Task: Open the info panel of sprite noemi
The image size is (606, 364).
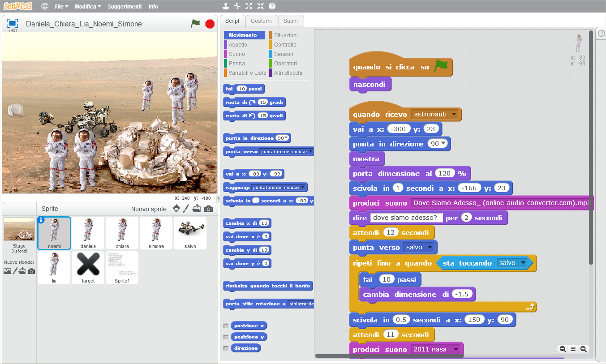Action: point(42,220)
